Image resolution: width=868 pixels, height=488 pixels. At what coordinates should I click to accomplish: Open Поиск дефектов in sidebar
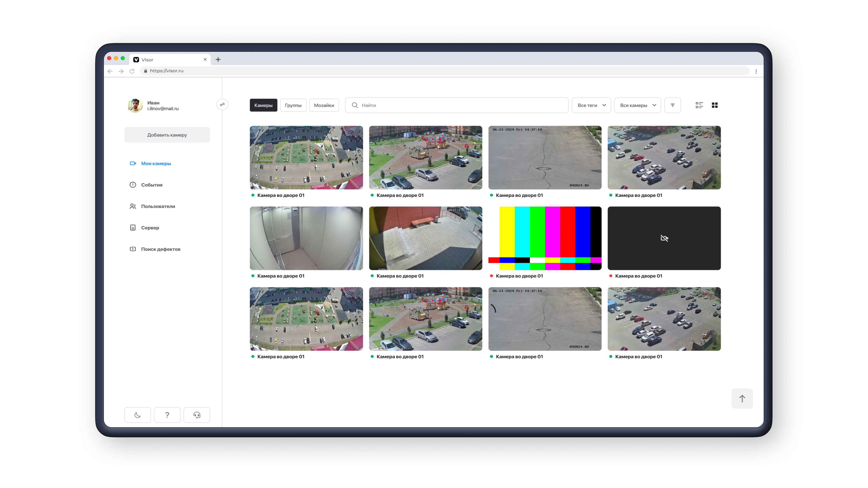point(160,249)
